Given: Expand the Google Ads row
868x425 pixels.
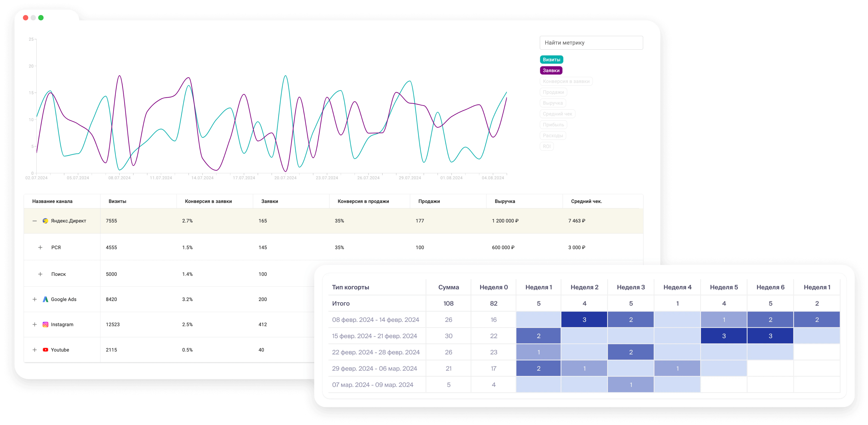Looking at the screenshot, I should 35,299.
